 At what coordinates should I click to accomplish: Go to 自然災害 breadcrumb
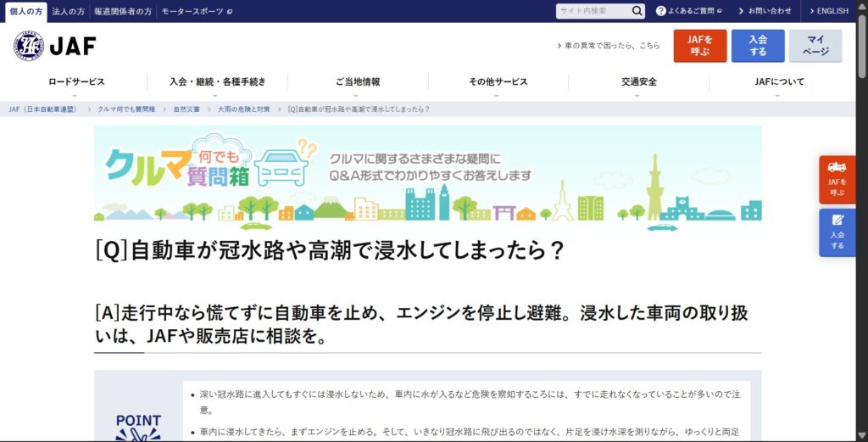pos(186,109)
